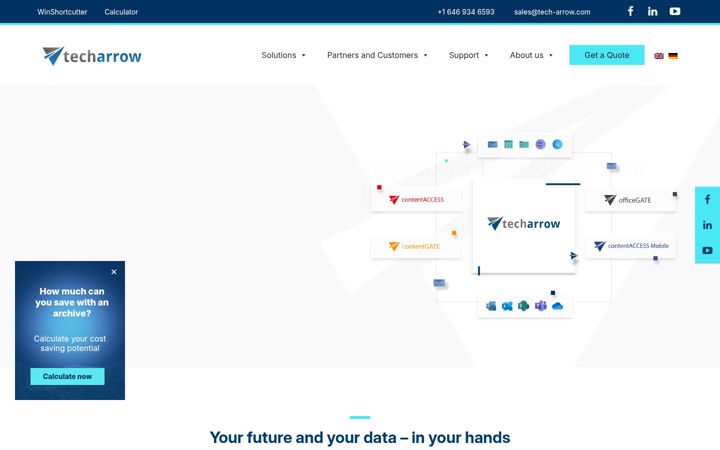Expand the About us menu
720x450 pixels.
pyautogui.click(x=531, y=55)
